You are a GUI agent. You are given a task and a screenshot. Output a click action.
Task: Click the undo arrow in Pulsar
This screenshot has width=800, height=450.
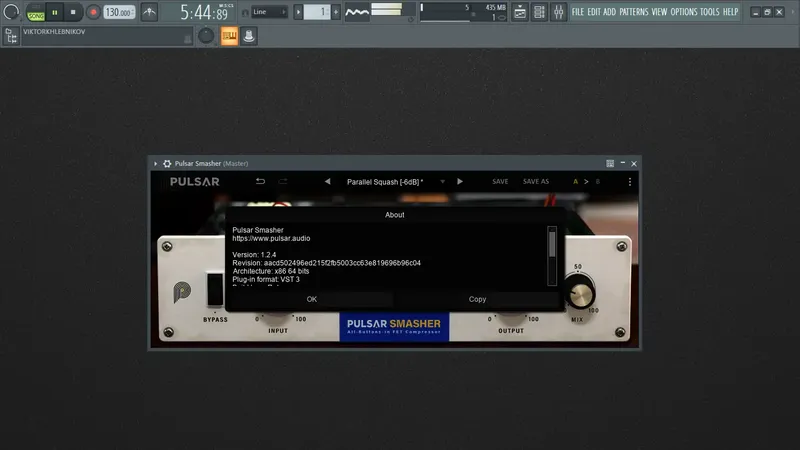260,181
